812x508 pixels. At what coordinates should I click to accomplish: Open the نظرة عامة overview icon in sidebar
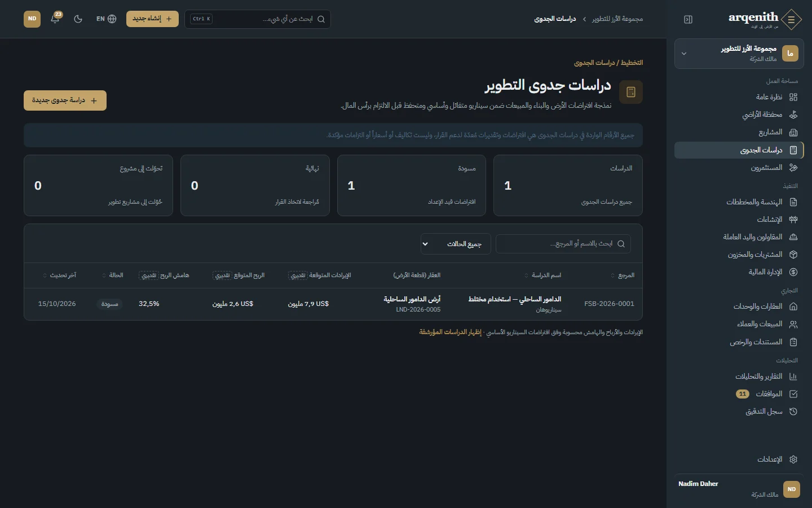coord(793,97)
